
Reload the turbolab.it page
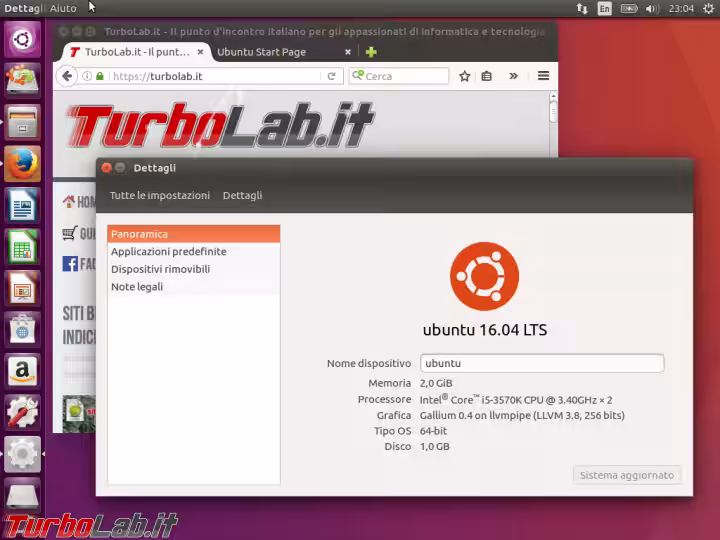pyautogui.click(x=332, y=76)
